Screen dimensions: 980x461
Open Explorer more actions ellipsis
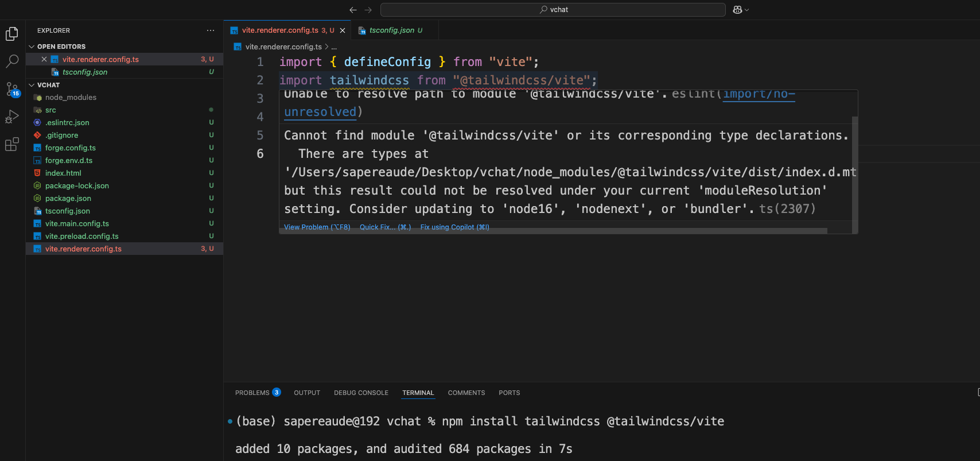(211, 30)
